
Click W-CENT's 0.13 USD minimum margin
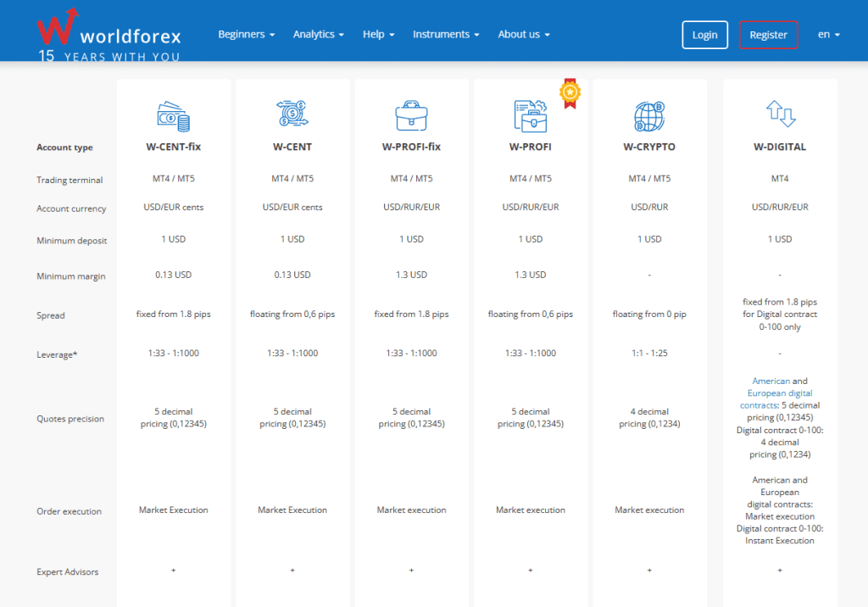[x=292, y=275]
